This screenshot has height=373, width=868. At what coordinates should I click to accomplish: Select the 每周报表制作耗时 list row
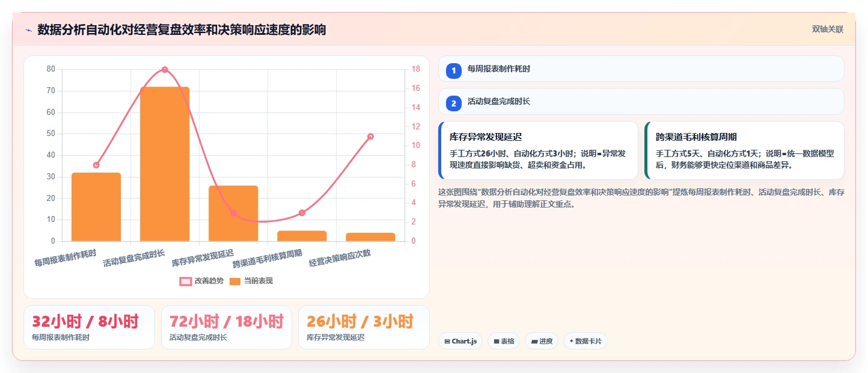641,69
